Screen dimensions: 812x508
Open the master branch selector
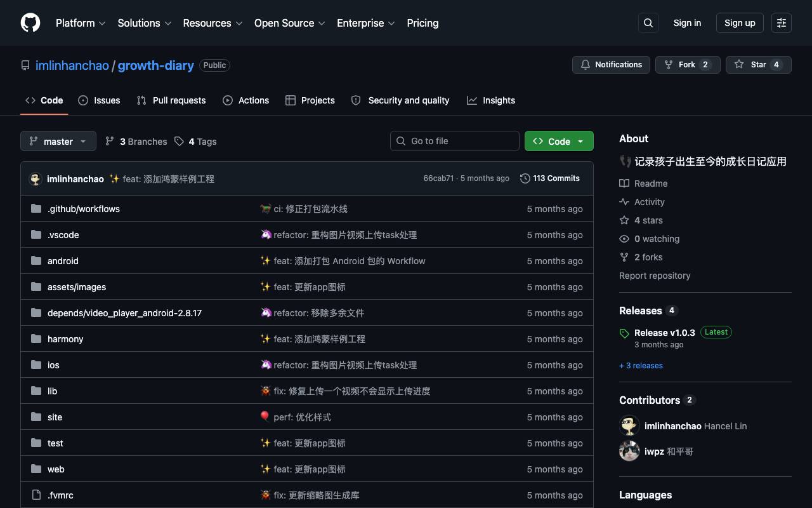[58, 141]
